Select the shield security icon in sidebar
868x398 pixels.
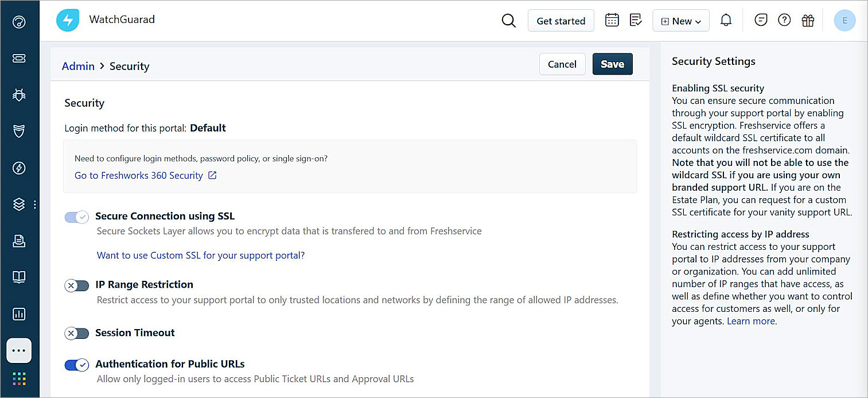[x=20, y=131]
